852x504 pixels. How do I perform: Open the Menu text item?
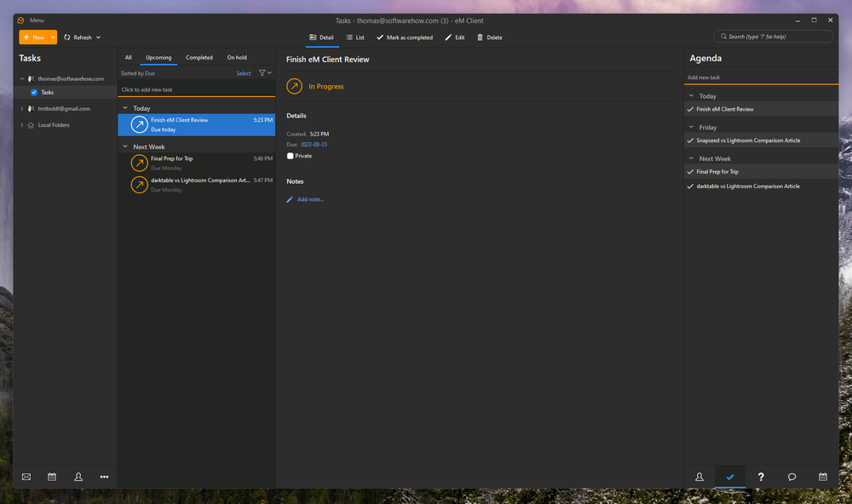point(37,20)
